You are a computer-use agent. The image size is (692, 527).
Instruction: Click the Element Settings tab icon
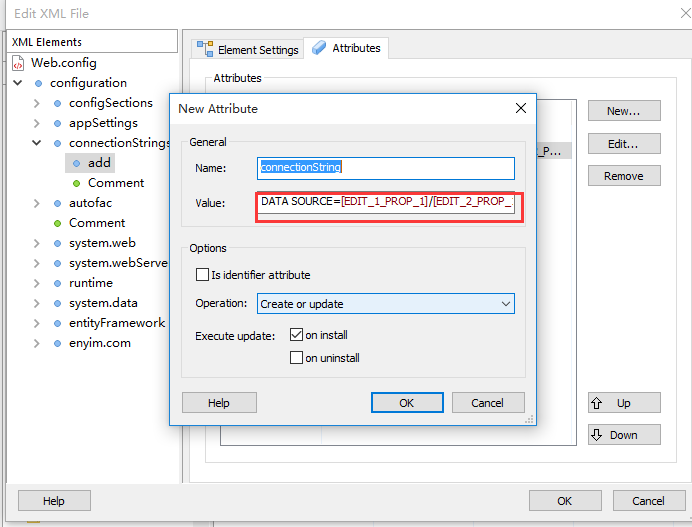tap(205, 49)
